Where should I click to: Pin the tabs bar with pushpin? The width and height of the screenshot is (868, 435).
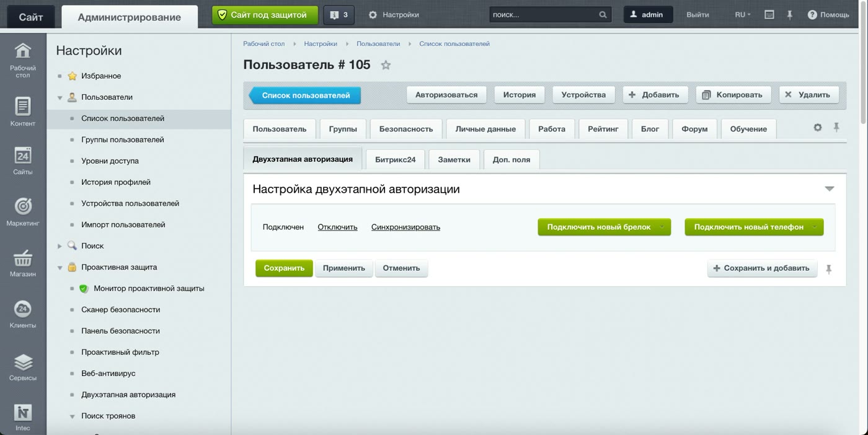tap(836, 127)
